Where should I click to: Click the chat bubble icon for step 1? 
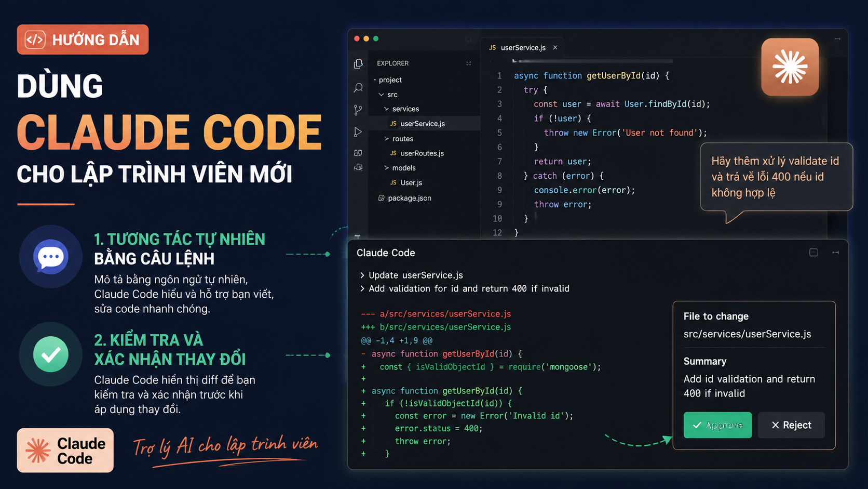pyautogui.click(x=51, y=257)
